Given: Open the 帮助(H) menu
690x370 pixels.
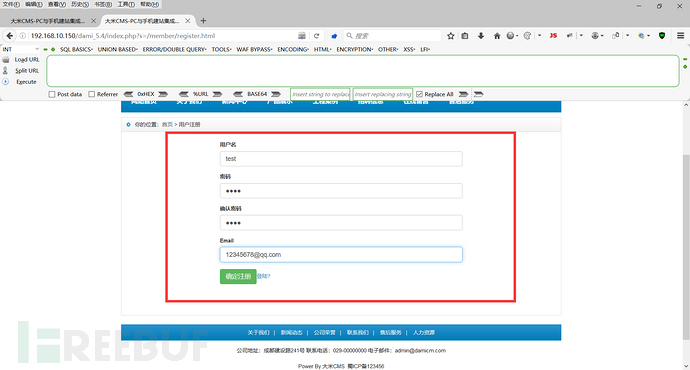Looking at the screenshot, I should tap(150, 4).
